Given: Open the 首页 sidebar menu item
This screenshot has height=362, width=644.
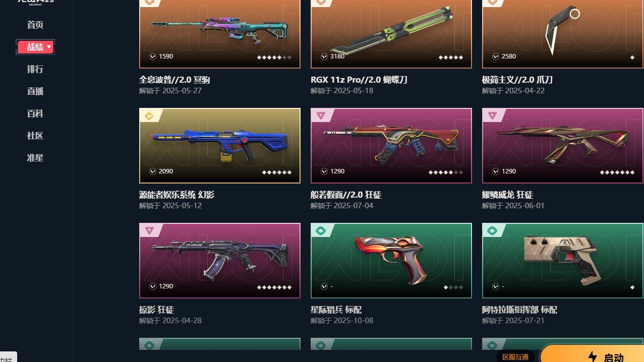Looking at the screenshot, I should [x=35, y=25].
